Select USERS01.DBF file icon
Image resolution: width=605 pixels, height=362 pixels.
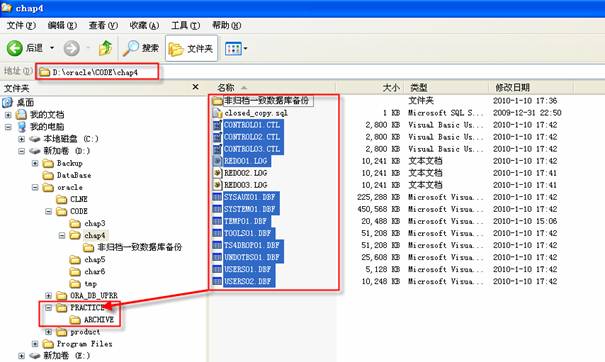tap(217, 269)
